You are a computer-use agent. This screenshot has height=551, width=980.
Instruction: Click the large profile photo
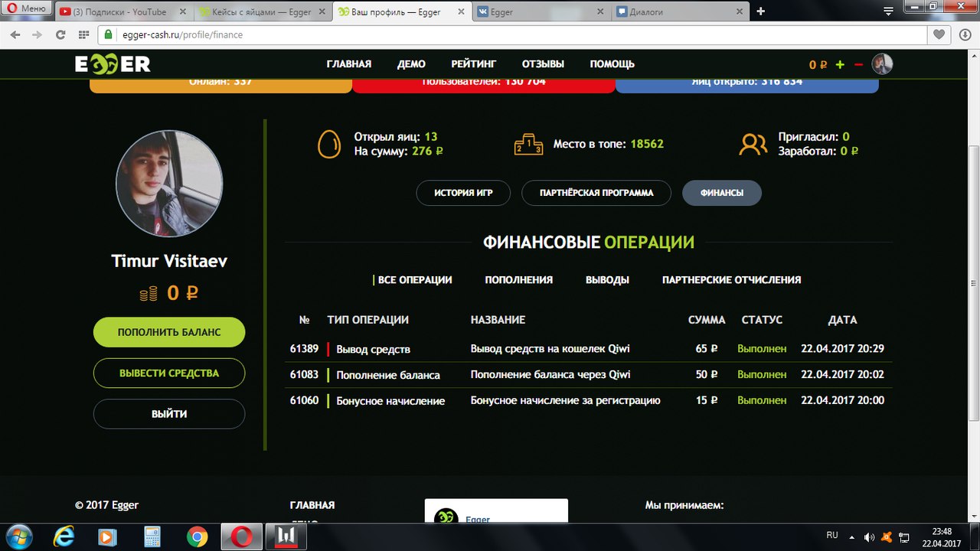[x=169, y=182]
